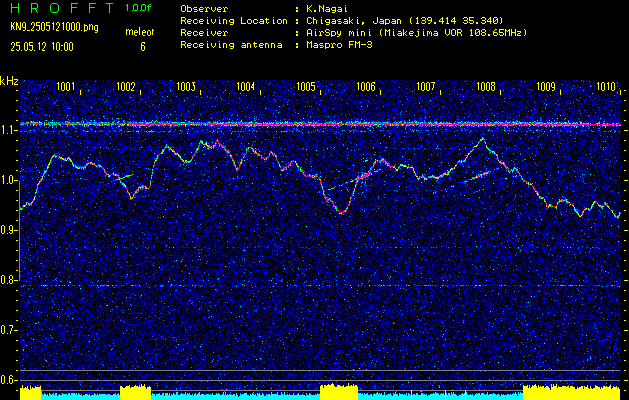629x400 pixels.
Task: Select the timestamp 25.05.12 10:00
Action: (x=42, y=47)
